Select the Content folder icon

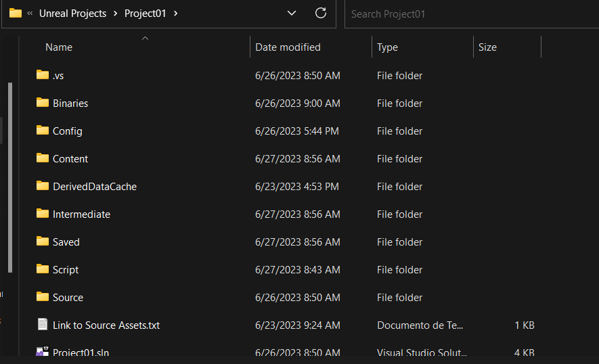tap(43, 158)
